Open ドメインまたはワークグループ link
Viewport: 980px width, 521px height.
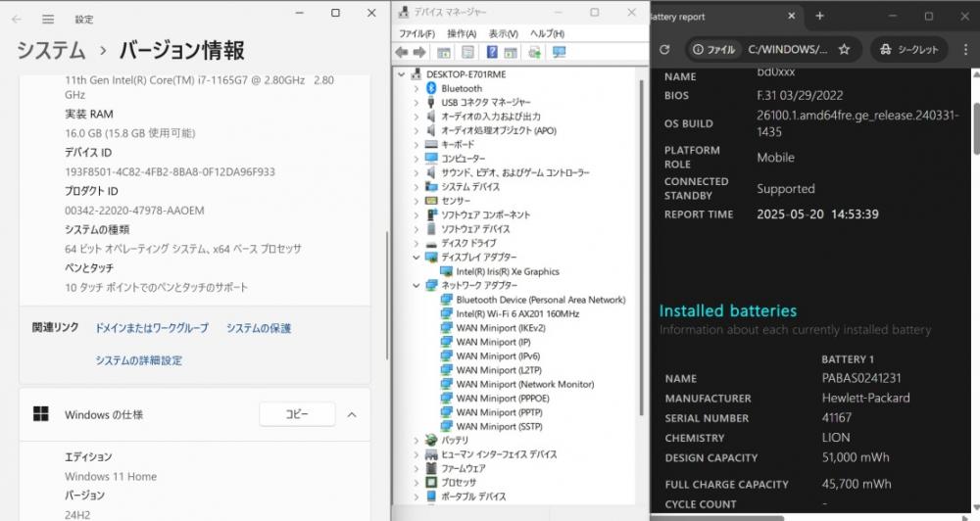tap(152, 328)
